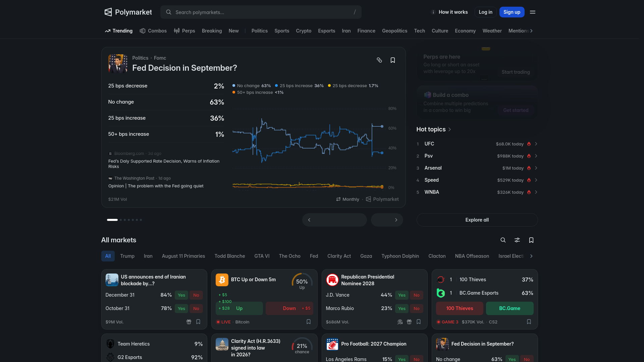Open the Politics category tab
This screenshot has height=362, width=644.
tap(260, 31)
